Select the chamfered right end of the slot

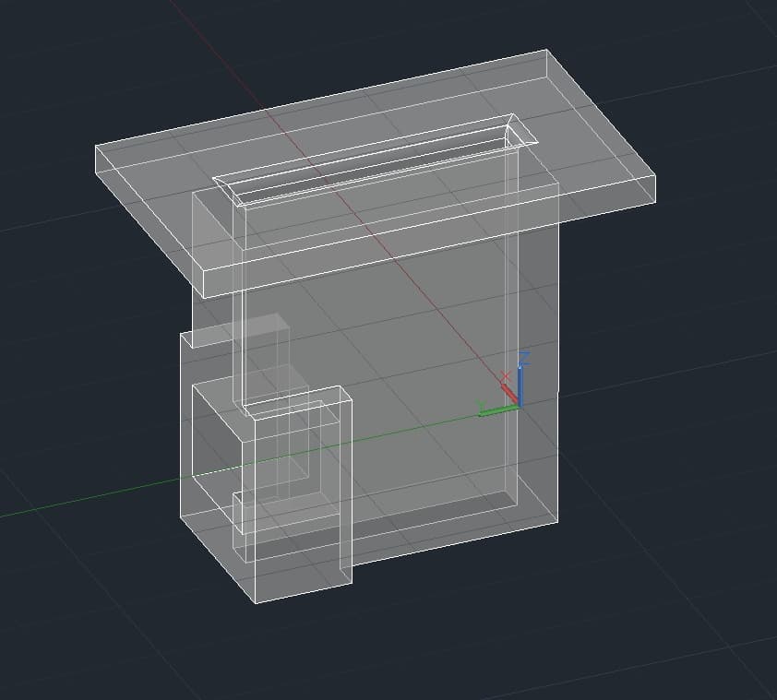(520, 131)
